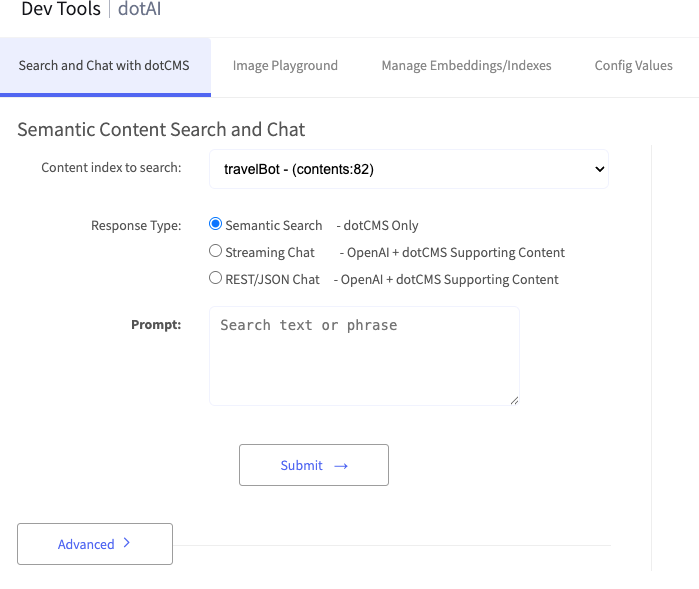The width and height of the screenshot is (699, 589).
Task: Click the "Content index to search" label
Action: pos(111,168)
